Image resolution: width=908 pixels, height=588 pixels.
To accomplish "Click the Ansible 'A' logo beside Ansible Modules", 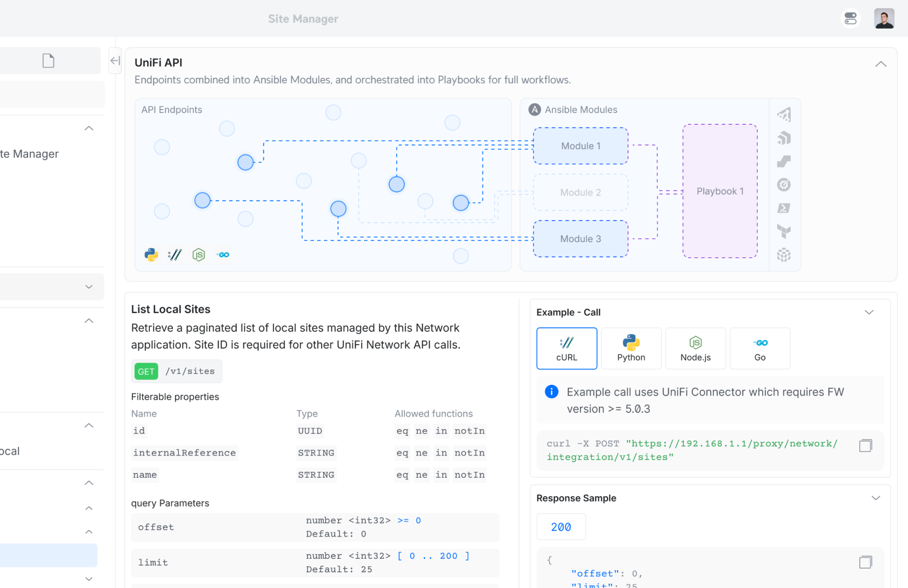I will 535,110.
